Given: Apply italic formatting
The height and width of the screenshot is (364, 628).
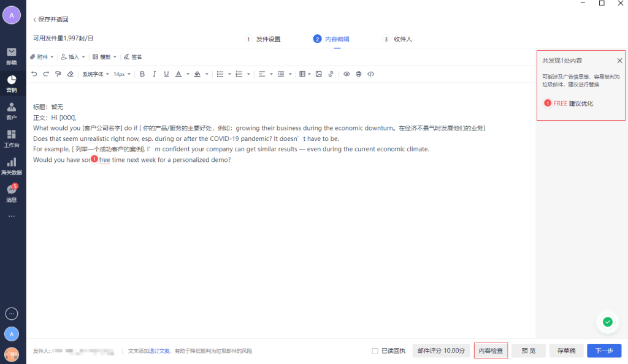Looking at the screenshot, I should click(x=154, y=74).
